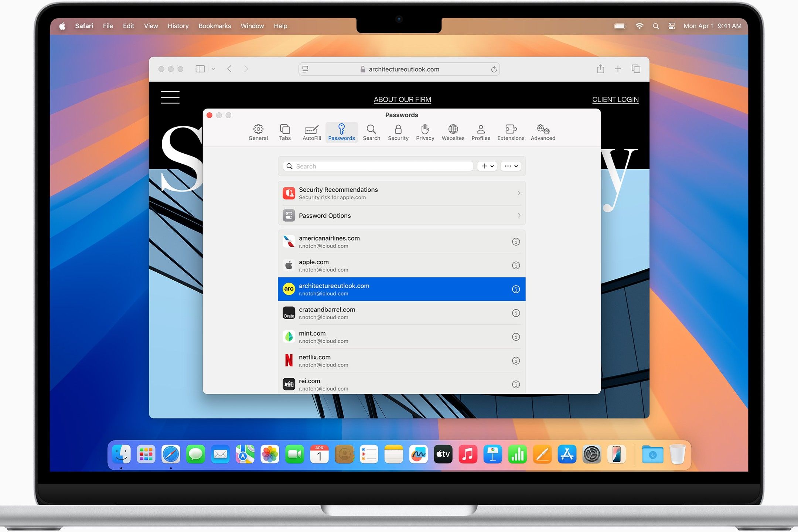Toggle the Safari sidebar button
Screen dimensions: 798x532
tap(200, 69)
